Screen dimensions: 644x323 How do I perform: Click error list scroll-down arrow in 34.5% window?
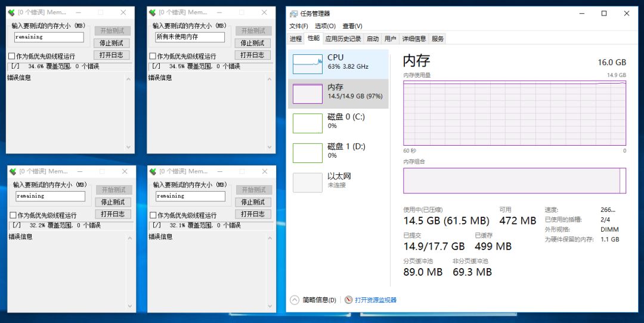point(270,147)
